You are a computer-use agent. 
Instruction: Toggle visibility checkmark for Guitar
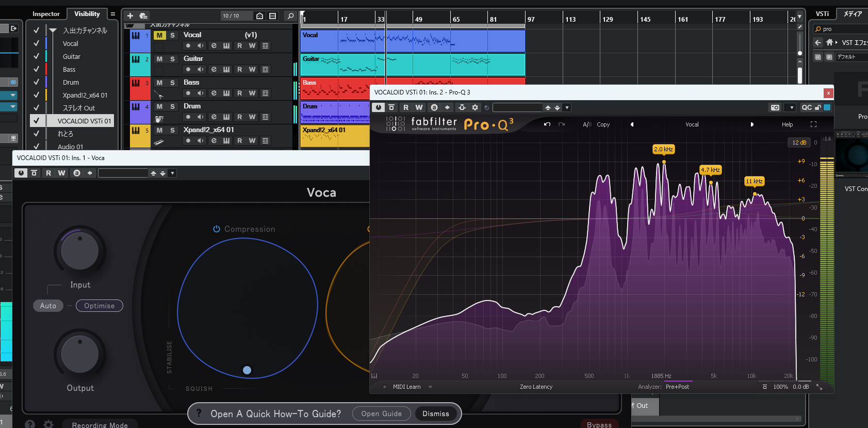tap(36, 56)
